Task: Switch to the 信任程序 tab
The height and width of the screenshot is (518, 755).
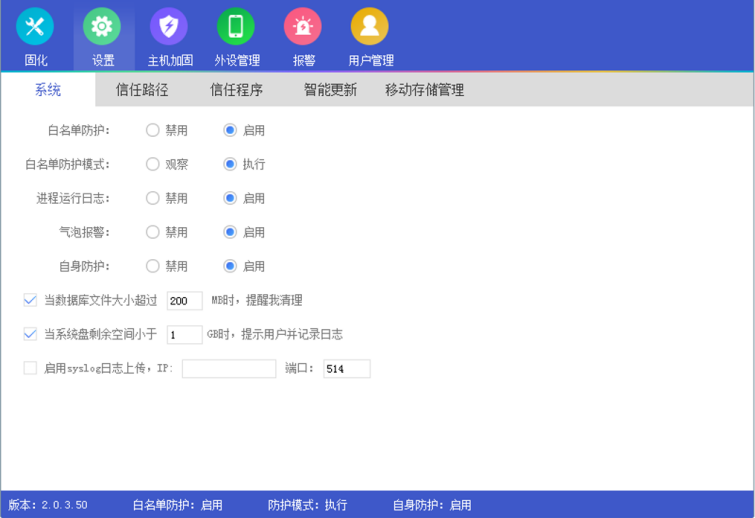Action: coord(236,90)
